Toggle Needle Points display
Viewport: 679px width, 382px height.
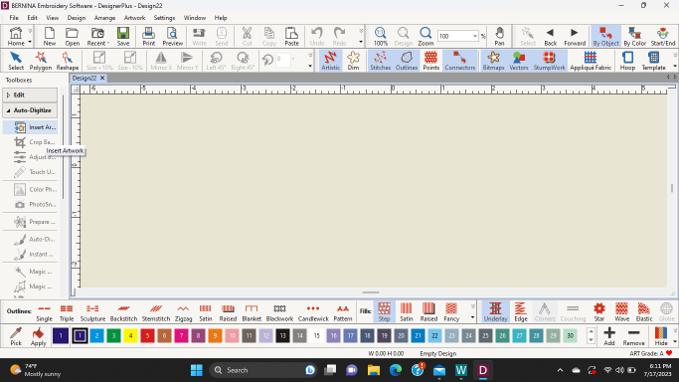tap(431, 61)
